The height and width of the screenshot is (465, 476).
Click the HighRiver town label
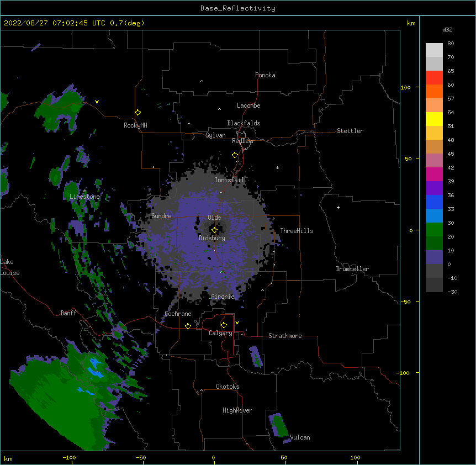point(237,410)
